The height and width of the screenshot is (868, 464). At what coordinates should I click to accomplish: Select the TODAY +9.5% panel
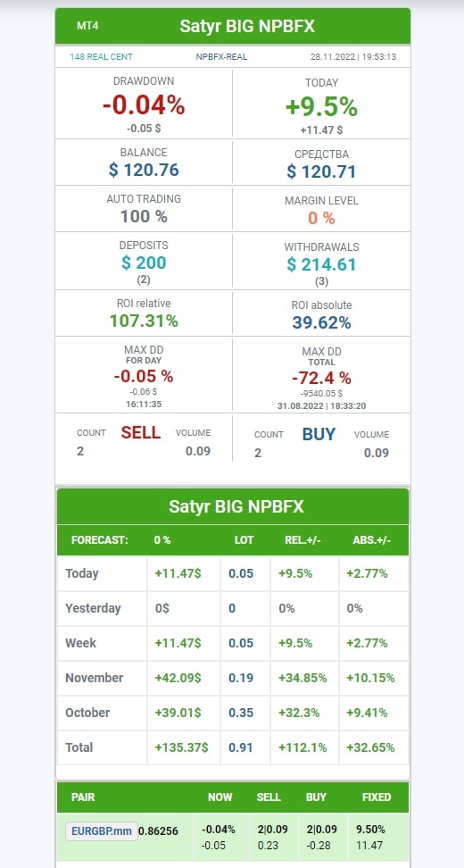coord(321,104)
